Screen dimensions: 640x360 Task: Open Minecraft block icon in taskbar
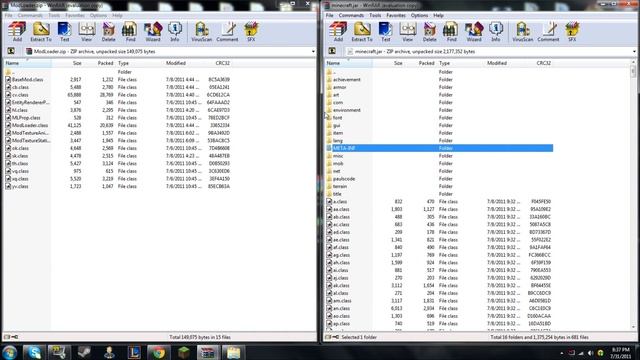click(x=184, y=353)
